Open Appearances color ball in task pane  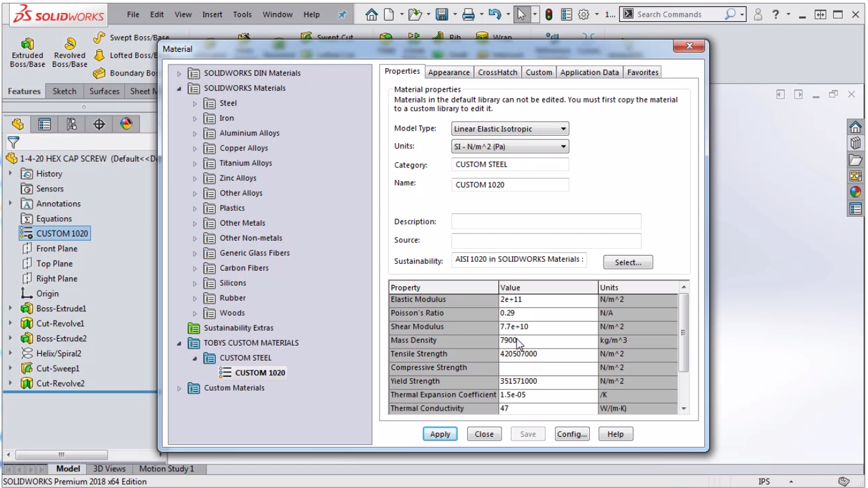point(855,192)
